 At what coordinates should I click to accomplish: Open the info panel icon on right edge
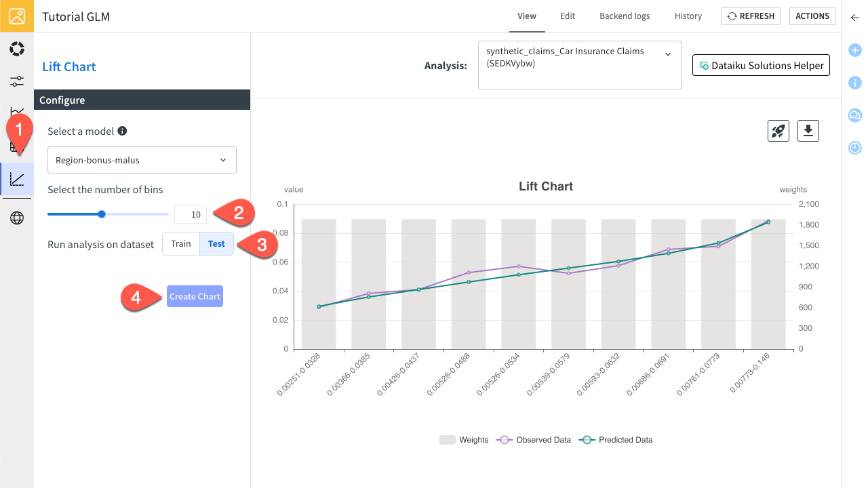(x=854, y=83)
